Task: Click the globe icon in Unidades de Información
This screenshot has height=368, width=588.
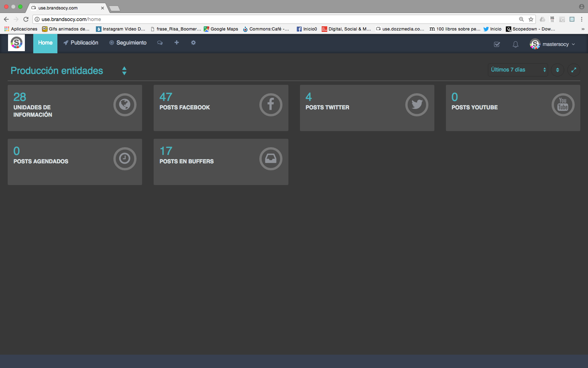Action: [x=125, y=104]
